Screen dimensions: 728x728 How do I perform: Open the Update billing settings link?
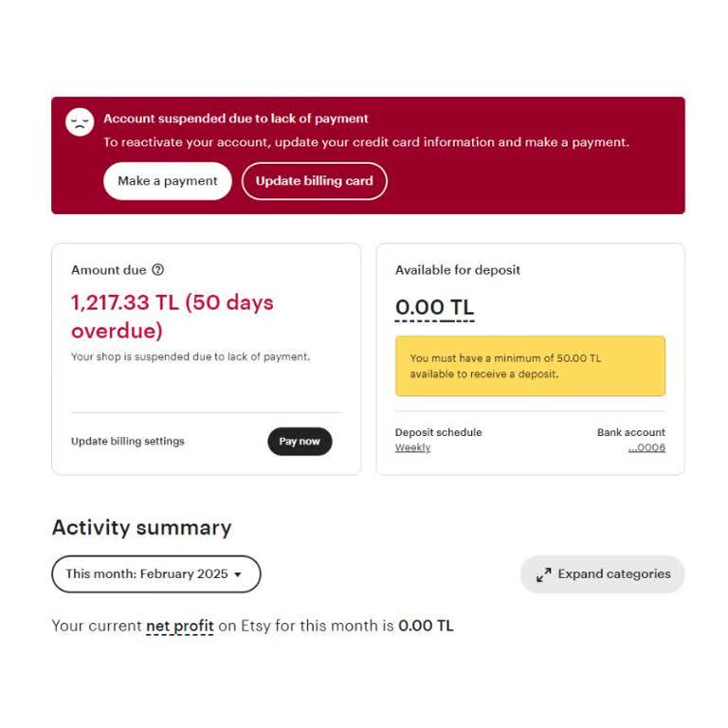[128, 442]
